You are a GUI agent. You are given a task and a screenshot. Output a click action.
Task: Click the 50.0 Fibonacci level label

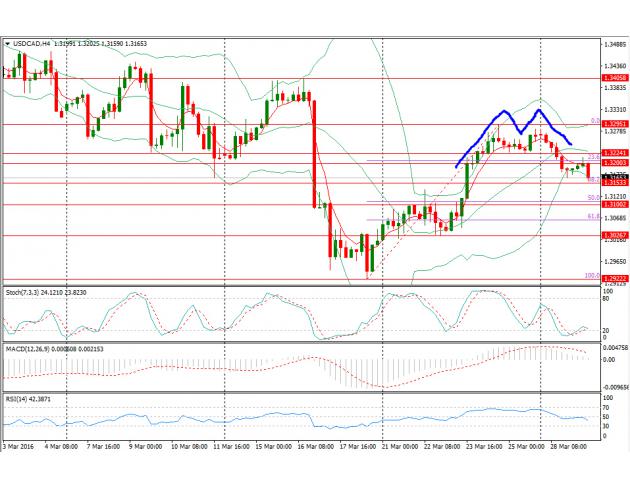coord(592,197)
